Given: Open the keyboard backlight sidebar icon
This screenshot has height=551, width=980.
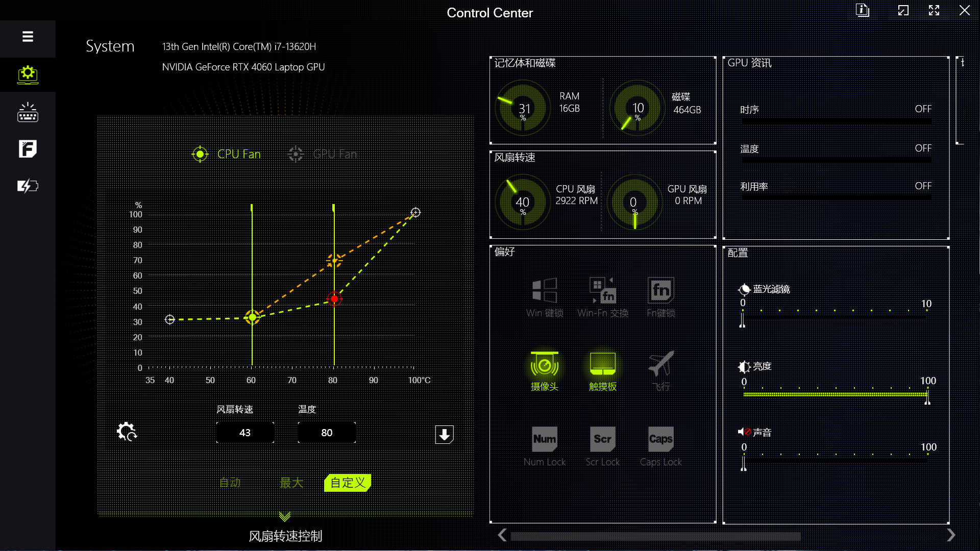Looking at the screenshot, I should tap(28, 112).
